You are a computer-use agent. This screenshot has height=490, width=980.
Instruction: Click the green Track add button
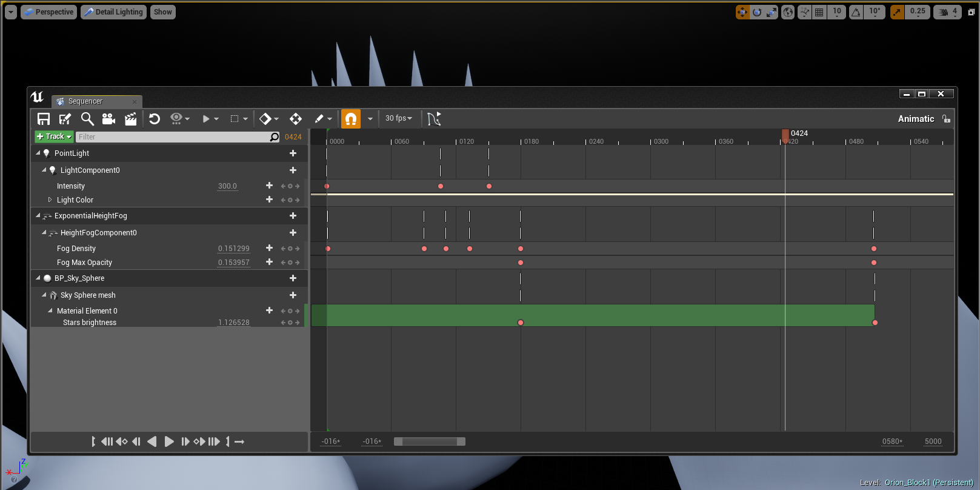(54, 136)
